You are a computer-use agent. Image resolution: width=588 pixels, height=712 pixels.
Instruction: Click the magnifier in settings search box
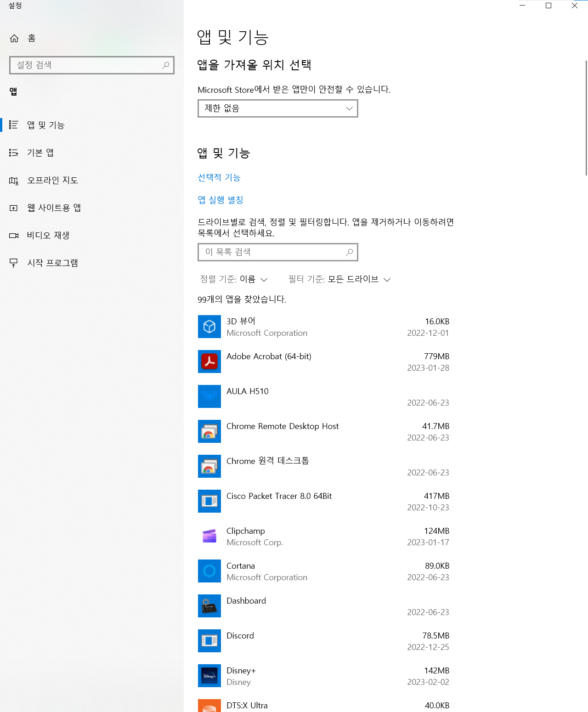pos(166,65)
